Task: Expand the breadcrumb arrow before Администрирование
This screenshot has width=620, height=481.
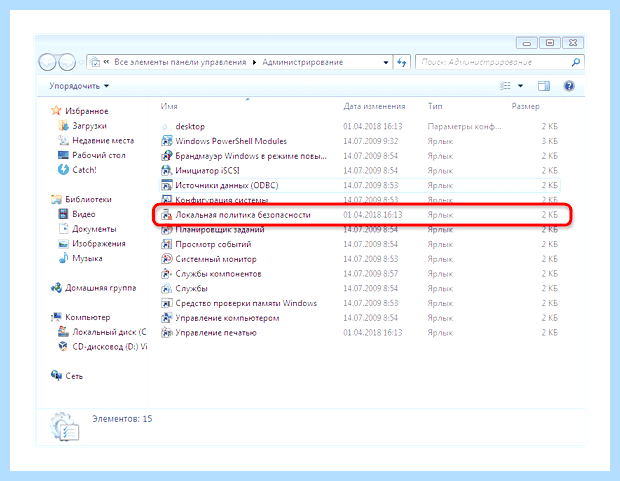Action: (x=254, y=62)
